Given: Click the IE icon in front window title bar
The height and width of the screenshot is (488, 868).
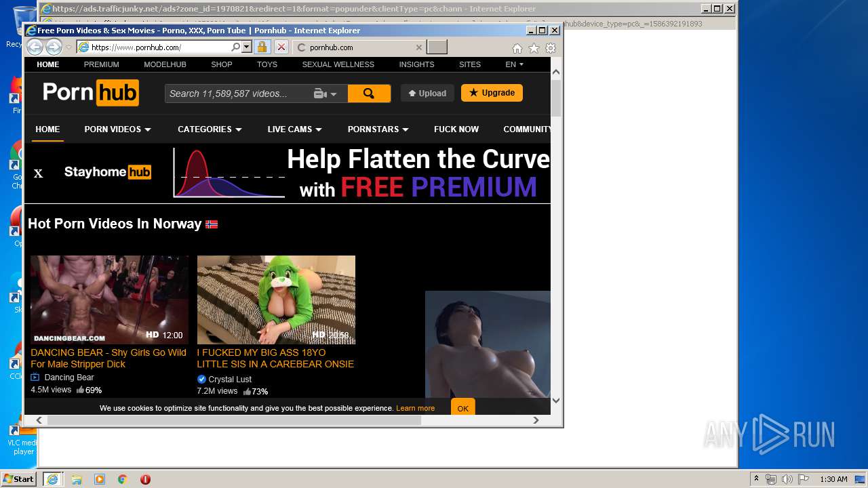Looking at the screenshot, I should tap(31, 30).
